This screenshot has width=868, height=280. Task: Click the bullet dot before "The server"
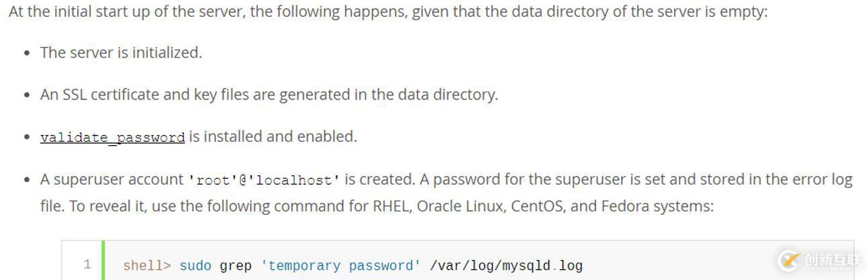coord(26,53)
